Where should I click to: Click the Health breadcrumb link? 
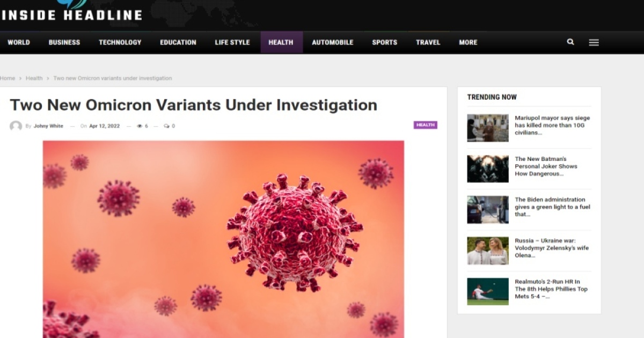(x=34, y=78)
